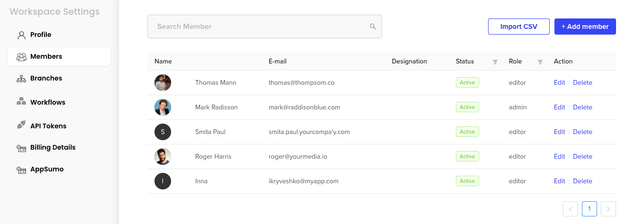Open the API Tokens settings section

coord(48,126)
